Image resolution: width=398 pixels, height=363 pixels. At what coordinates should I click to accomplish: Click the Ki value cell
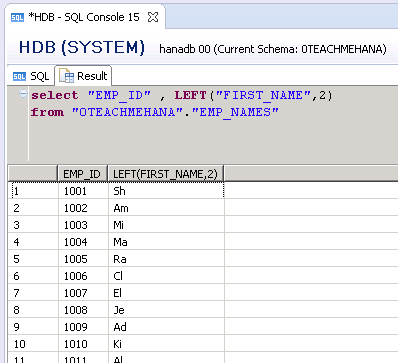[166, 344]
